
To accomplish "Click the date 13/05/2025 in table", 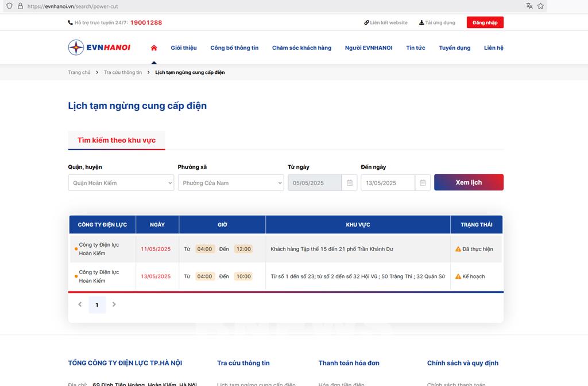I will click(x=156, y=276).
